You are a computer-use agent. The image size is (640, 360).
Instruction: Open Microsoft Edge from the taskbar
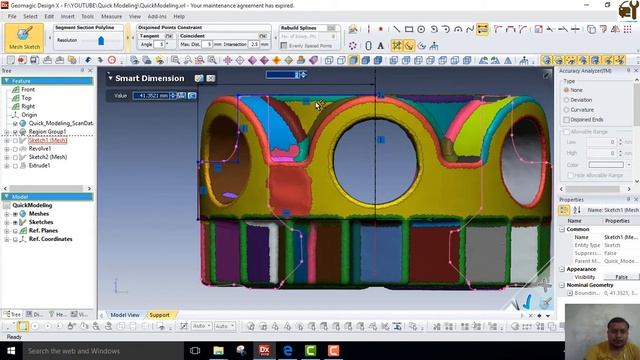288,350
